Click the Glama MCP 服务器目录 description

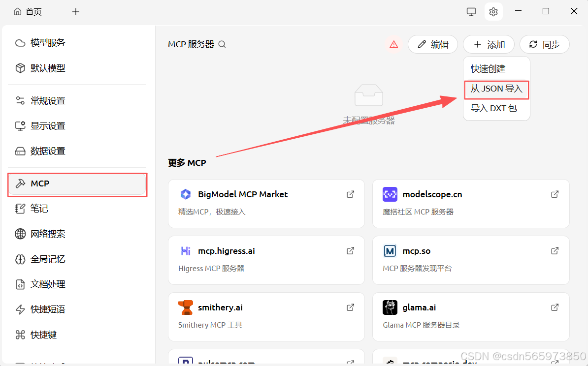tap(421, 325)
